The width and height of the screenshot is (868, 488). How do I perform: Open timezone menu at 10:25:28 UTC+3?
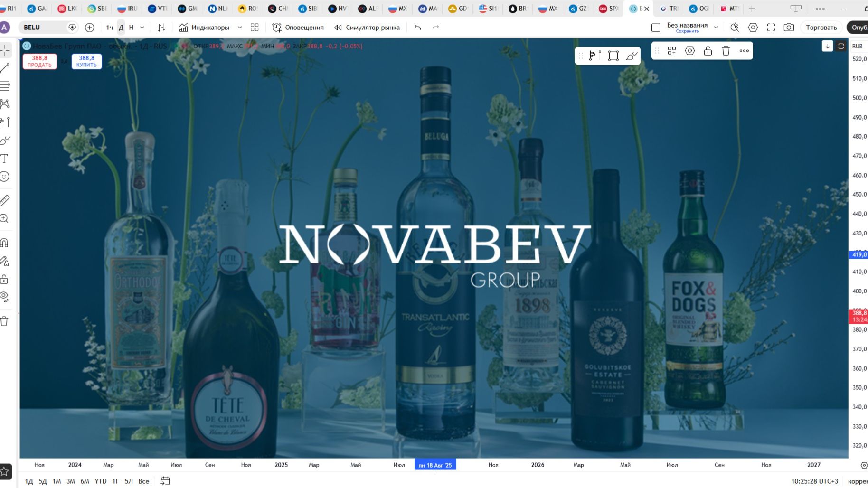[814, 481]
